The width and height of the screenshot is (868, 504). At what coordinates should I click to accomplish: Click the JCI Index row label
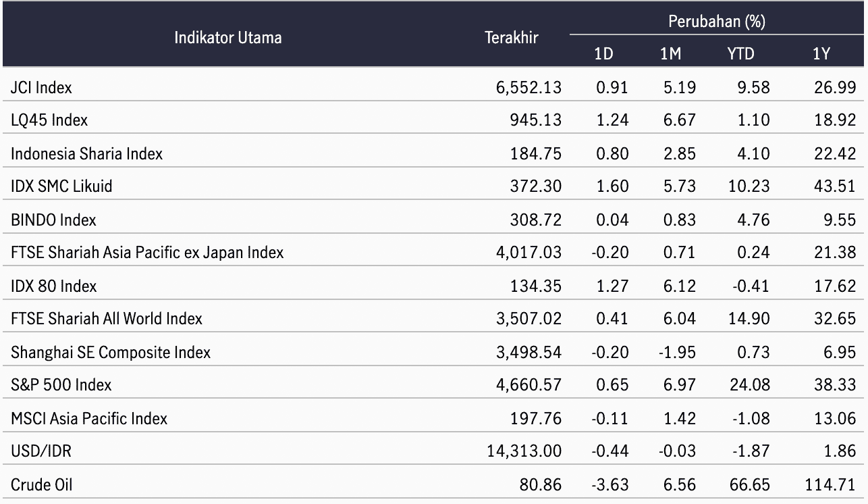pos(41,87)
